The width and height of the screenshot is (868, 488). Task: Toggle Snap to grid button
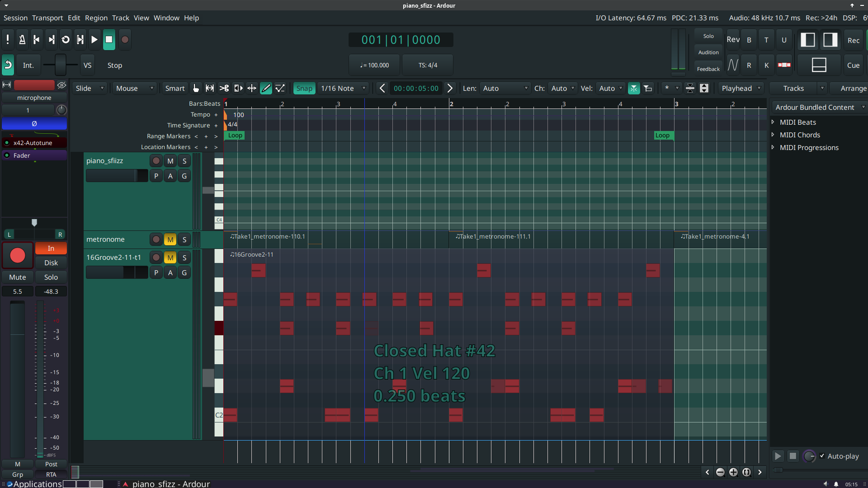tap(304, 88)
